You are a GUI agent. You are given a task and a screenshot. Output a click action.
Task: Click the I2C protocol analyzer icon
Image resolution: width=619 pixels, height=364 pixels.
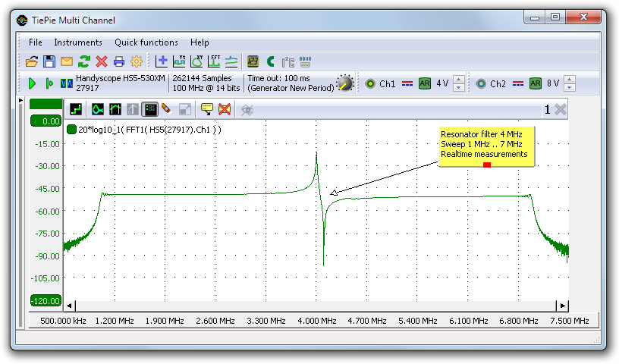(x=288, y=61)
